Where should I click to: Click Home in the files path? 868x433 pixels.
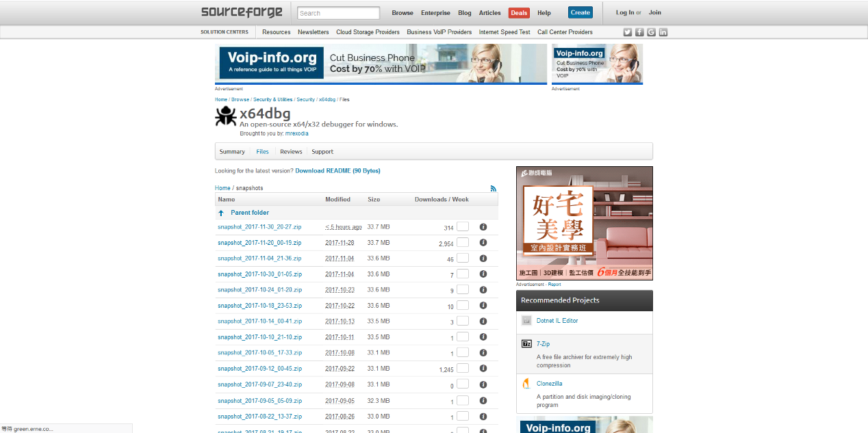pos(222,188)
